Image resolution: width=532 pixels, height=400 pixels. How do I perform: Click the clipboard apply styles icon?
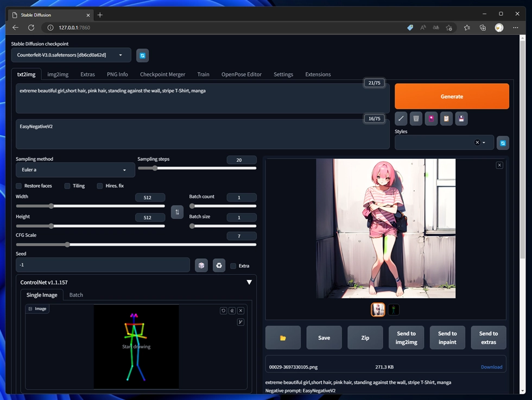(x=446, y=118)
